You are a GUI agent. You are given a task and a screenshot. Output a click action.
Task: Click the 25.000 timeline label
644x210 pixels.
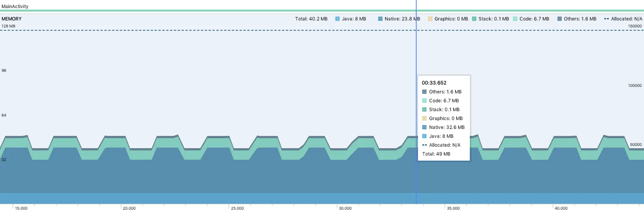pyautogui.click(x=237, y=208)
